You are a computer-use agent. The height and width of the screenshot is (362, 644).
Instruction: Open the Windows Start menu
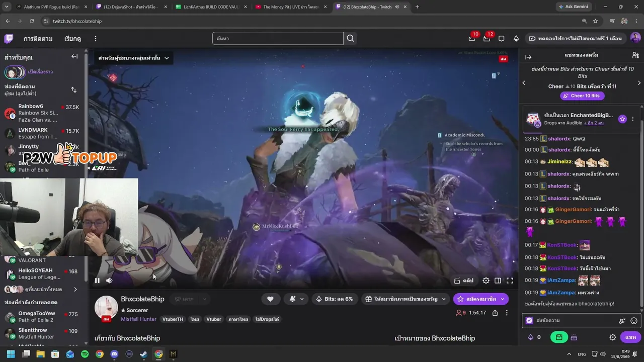(11, 354)
